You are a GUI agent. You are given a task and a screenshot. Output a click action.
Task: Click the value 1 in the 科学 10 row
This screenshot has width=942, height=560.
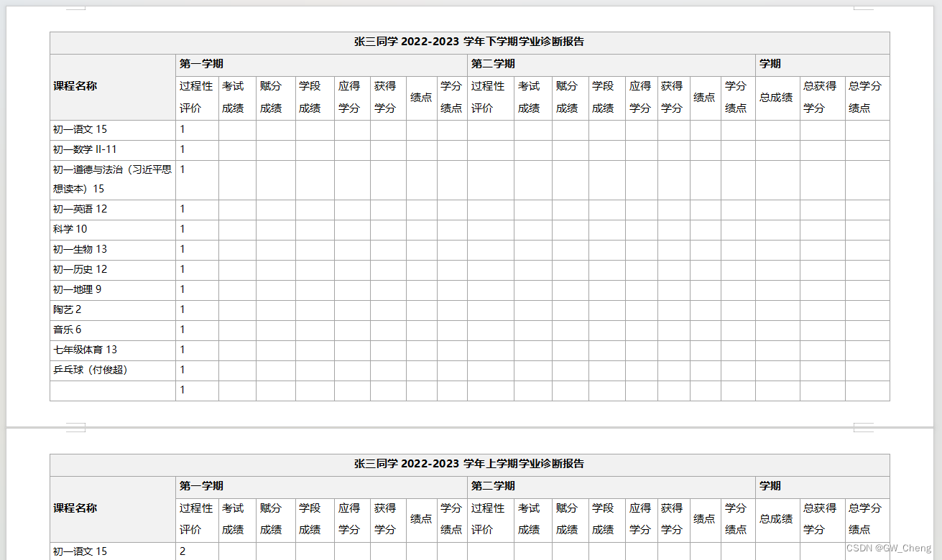coord(183,229)
